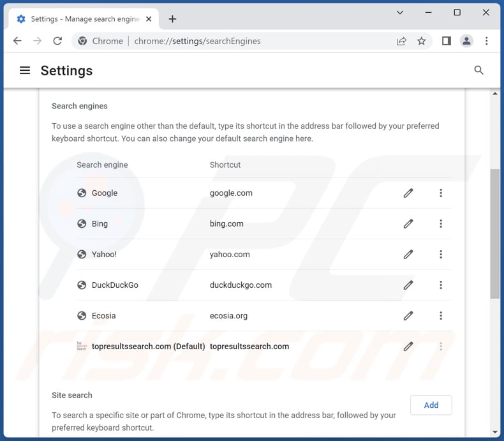504x441 pixels.
Task: Open more actions for Google
Action: (441, 193)
